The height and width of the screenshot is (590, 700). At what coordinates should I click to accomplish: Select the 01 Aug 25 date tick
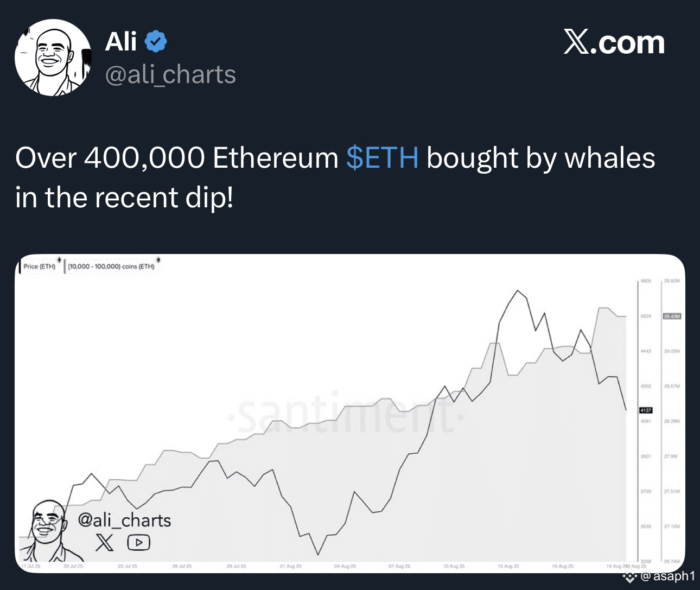(x=291, y=566)
